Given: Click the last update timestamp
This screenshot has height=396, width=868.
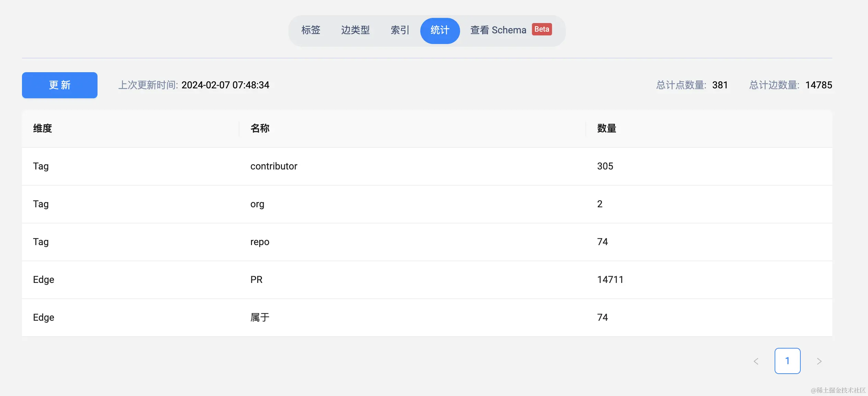Looking at the screenshot, I should pos(225,85).
